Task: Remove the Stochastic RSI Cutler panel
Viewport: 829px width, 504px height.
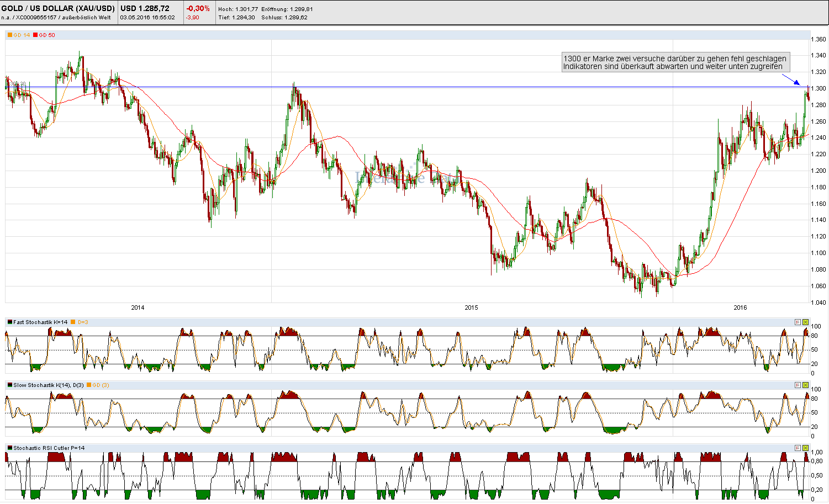Action: (805, 449)
